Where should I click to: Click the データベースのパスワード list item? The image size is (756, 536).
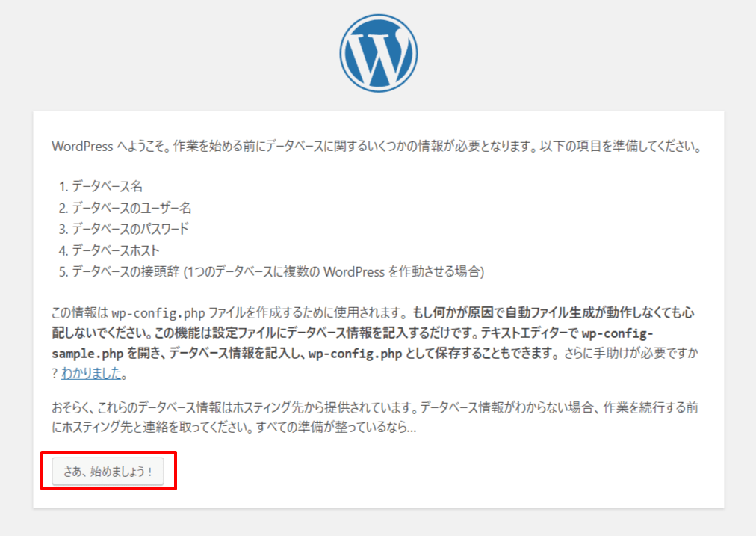pyautogui.click(x=130, y=229)
